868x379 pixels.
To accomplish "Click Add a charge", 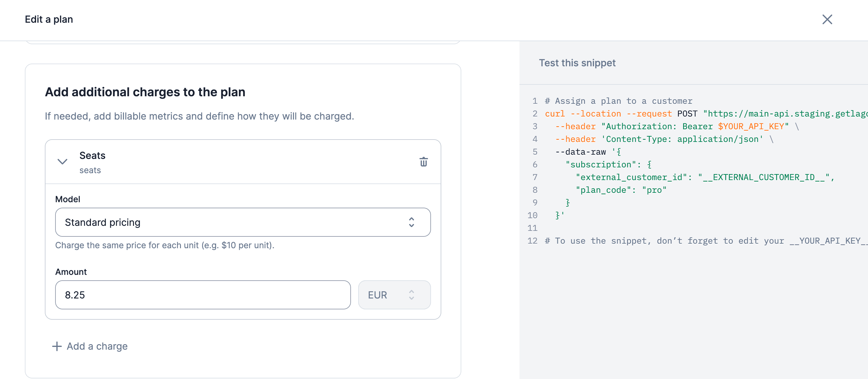I will (x=97, y=346).
